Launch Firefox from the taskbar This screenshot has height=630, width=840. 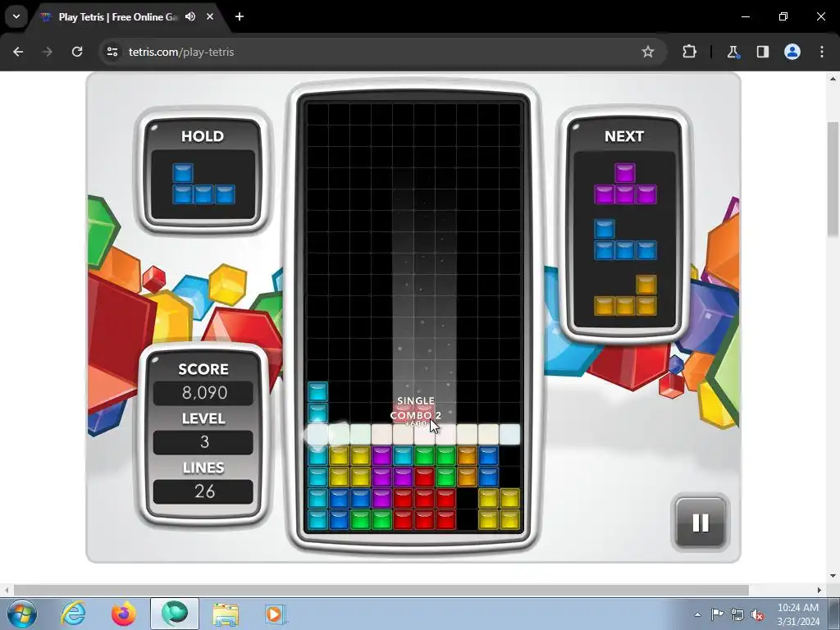coord(123,614)
